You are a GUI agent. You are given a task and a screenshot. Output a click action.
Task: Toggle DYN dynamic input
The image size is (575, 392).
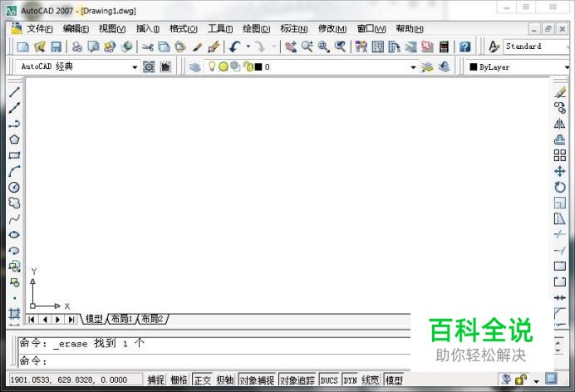pyautogui.click(x=350, y=380)
